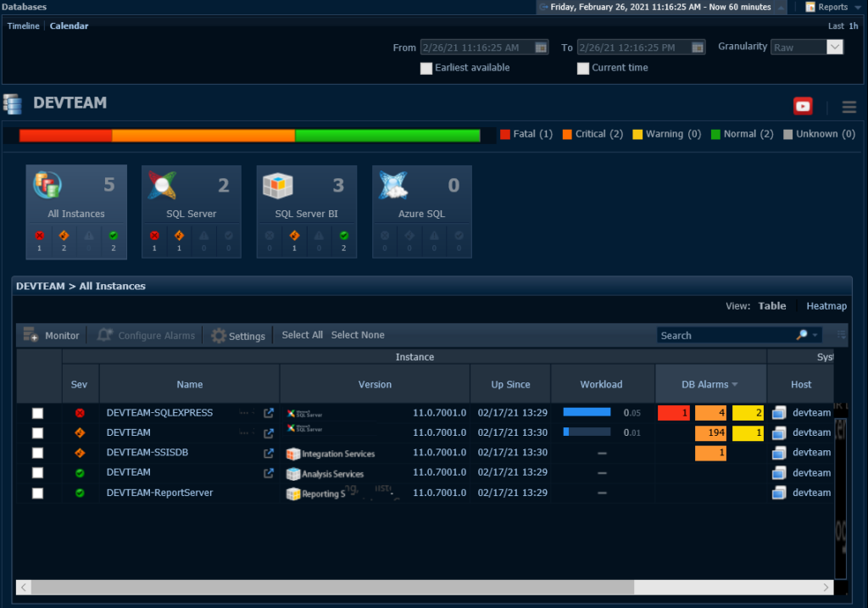
Task: Click the fatal count icon in All Instances tile
Action: (x=39, y=236)
